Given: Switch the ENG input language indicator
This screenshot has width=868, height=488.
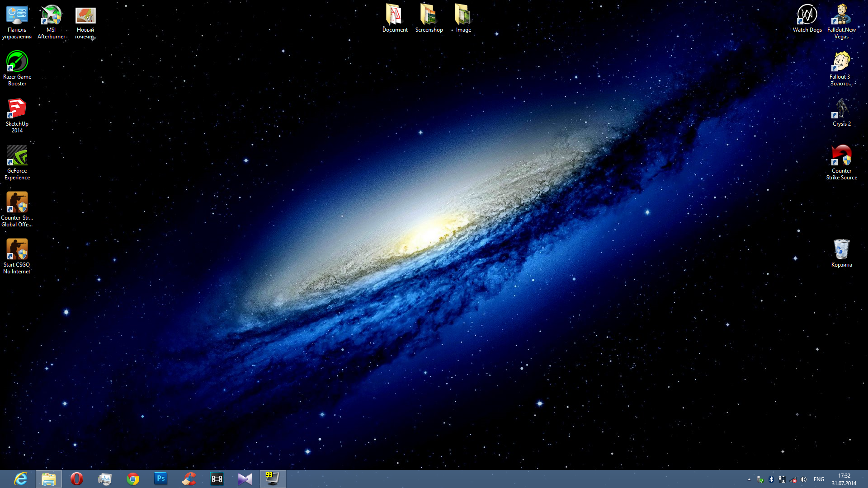Looking at the screenshot, I should pyautogui.click(x=819, y=479).
